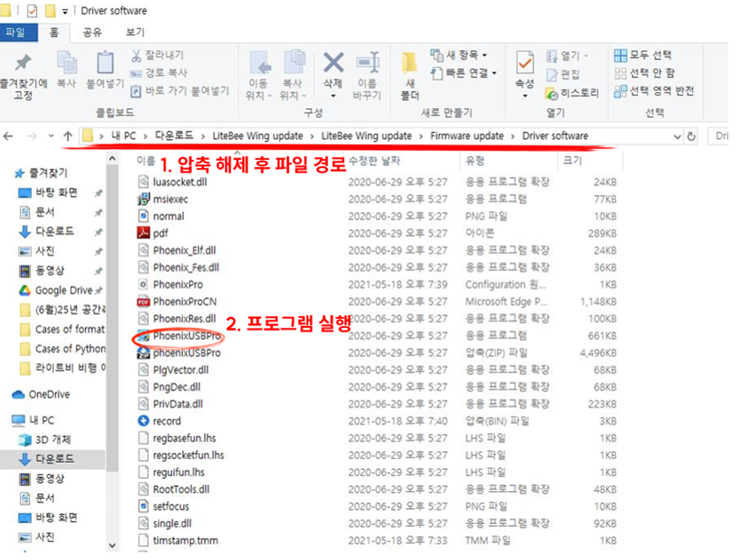Sort by the 수정한 날짜 column
The width and height of the screenshot is (750, 560).
pos(374,161)
